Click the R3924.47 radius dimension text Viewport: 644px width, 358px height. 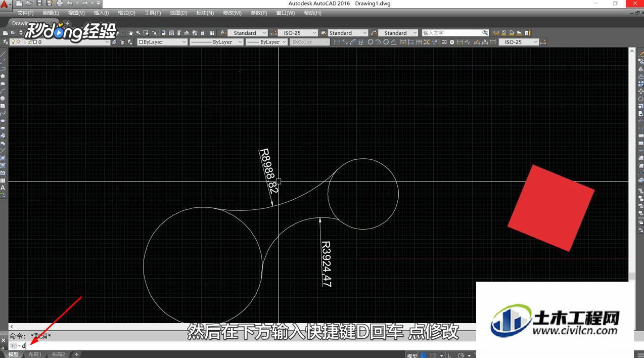point(327,264)
